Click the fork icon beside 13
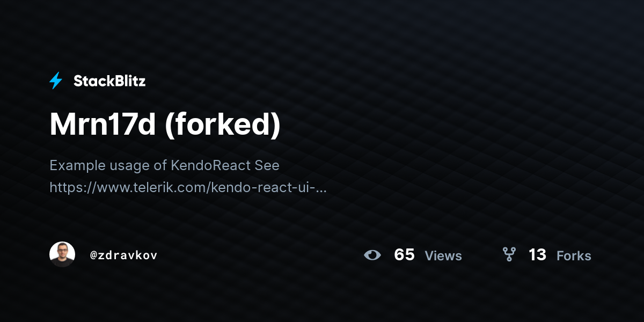The image size is (644, 322). coord(509,254)
